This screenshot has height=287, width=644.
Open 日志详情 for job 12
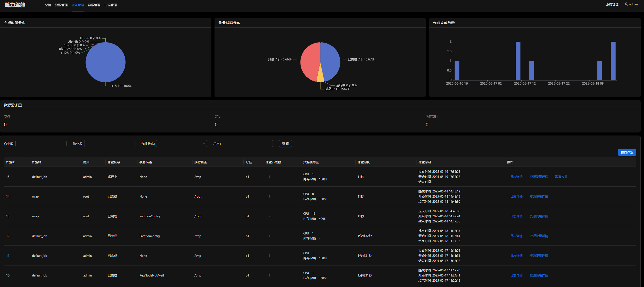(x=516, y=236)
